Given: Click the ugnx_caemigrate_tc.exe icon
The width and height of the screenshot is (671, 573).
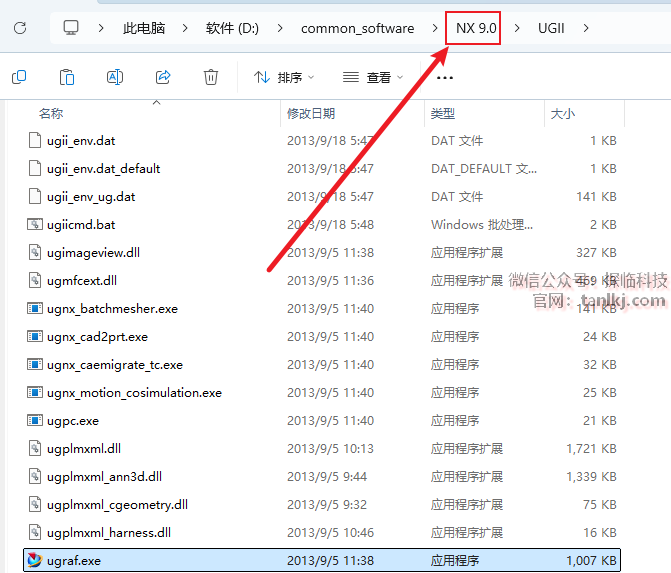Looking at the screenshot, I should point(35,364).
